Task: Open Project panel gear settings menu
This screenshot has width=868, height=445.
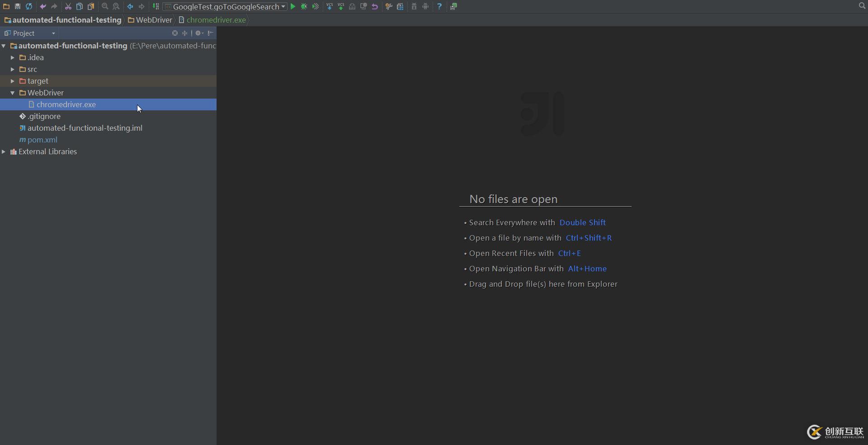Action: (199, 33)
